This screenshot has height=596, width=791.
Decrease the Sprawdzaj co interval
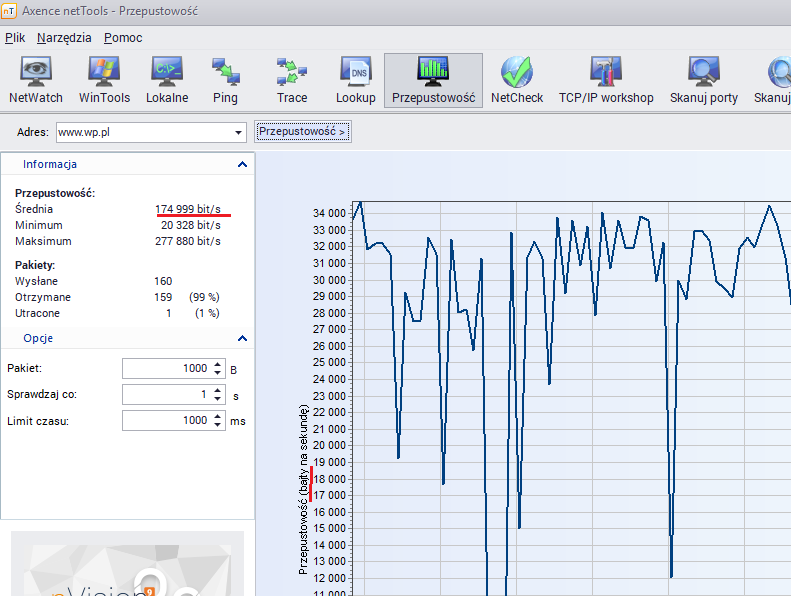point(217,399)
